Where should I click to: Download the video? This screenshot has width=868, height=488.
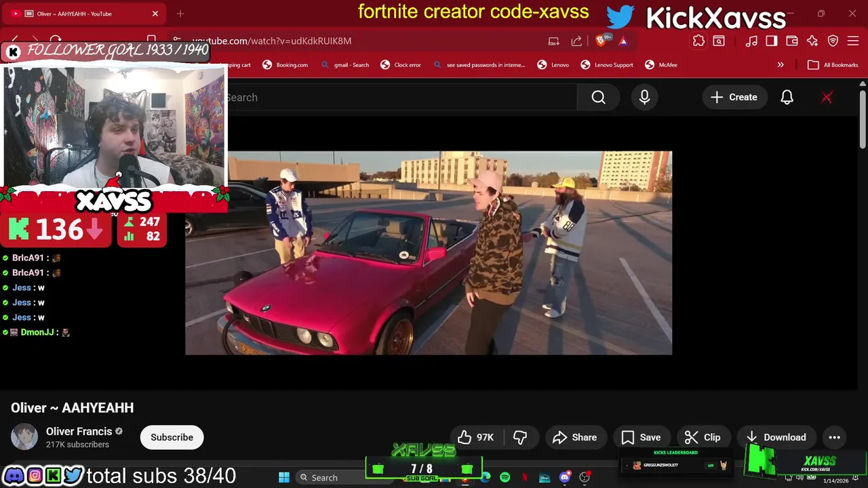(776, 437)
